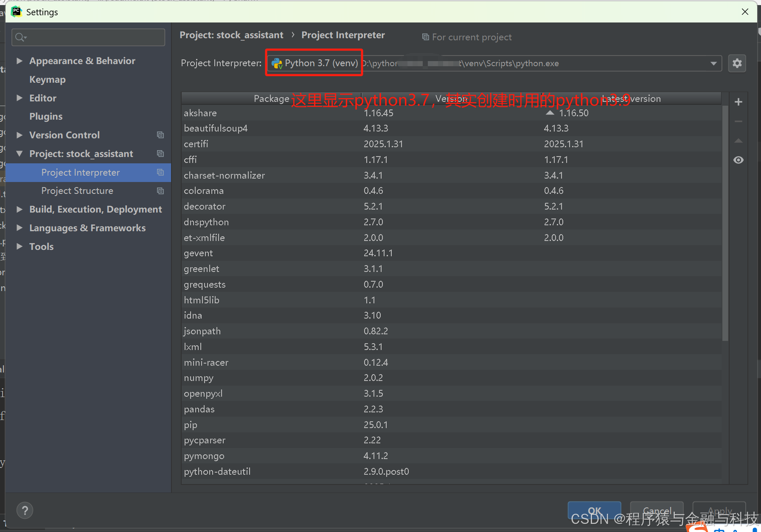Open the interpreter path dropdown arrow
Image resolution: width=761 pixels, height=532 pixels.
pos(713,63)
